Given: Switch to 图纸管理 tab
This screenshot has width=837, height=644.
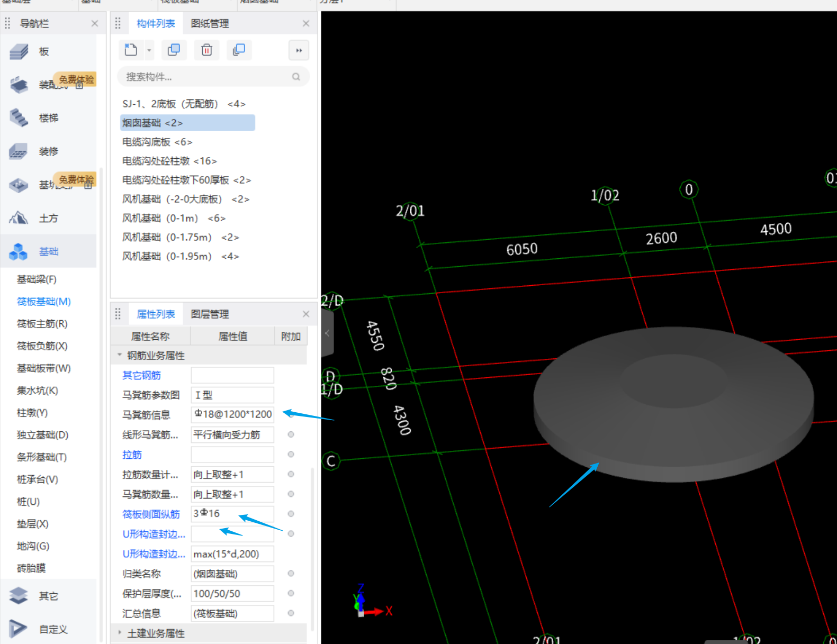Looking at the screenshot, I should pyautogui.click(x=210, y=23).
